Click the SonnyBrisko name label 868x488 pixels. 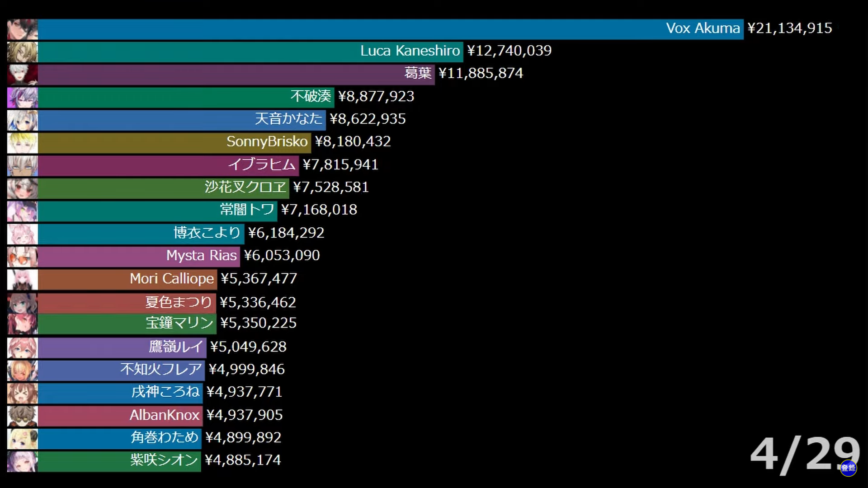point(267,141)
